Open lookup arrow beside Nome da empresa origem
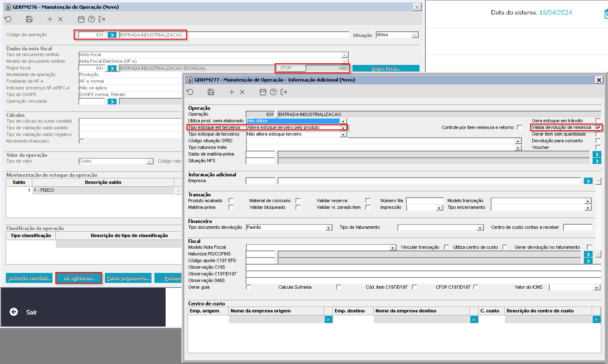Image resolution: width=608 pixels, height=364 pixels. point(328,319)
